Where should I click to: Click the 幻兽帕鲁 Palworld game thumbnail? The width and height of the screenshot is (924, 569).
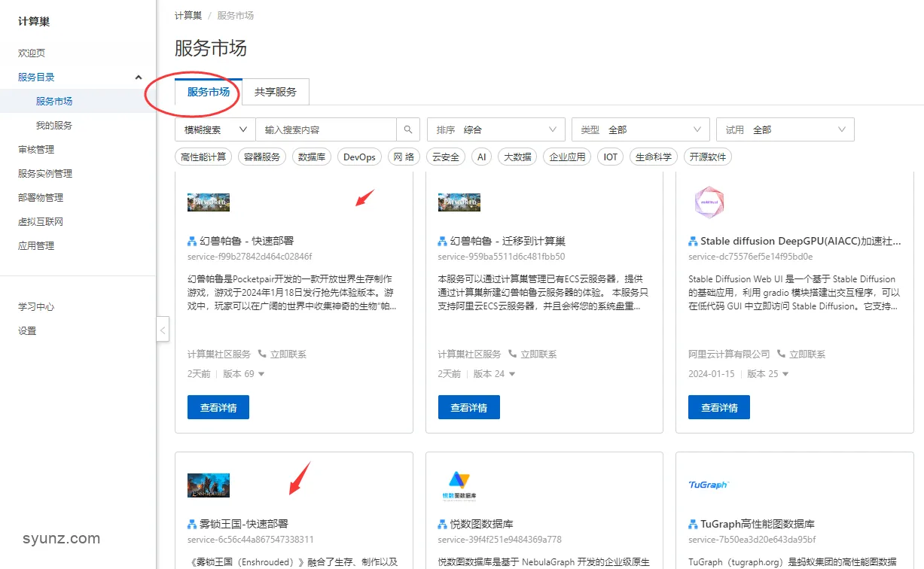208,202
